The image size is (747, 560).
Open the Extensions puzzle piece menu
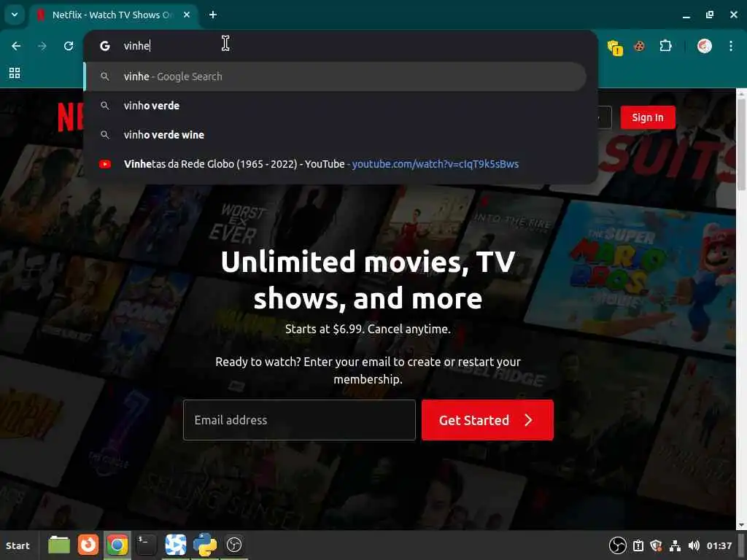coord(665,46)
